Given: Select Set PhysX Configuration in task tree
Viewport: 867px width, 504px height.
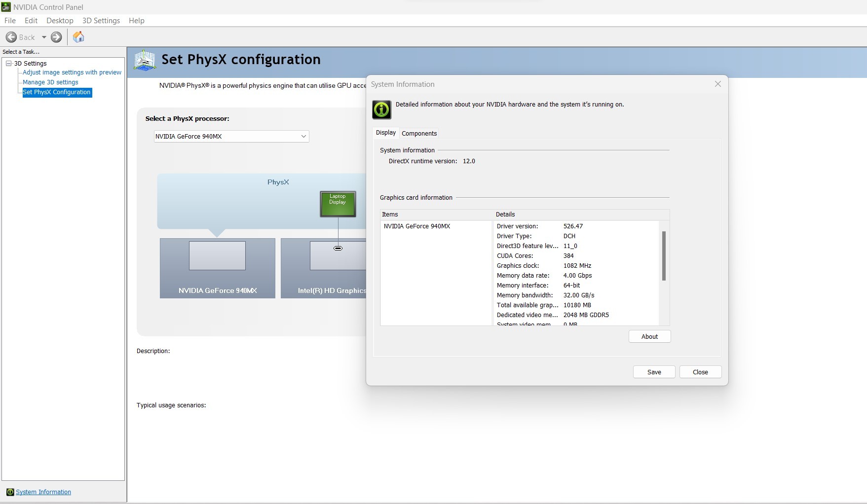Looking at the screenshot, I should pyautogui.click(x=57, y=92).
